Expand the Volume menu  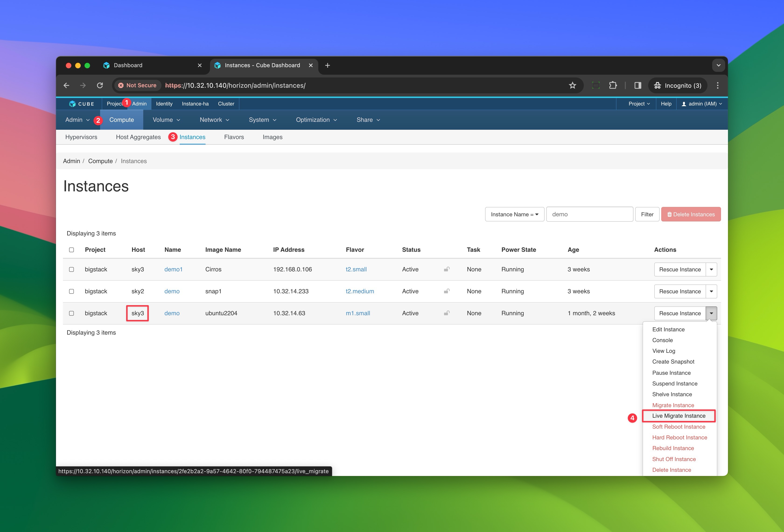pyautogui.click(x=166, y=120)
